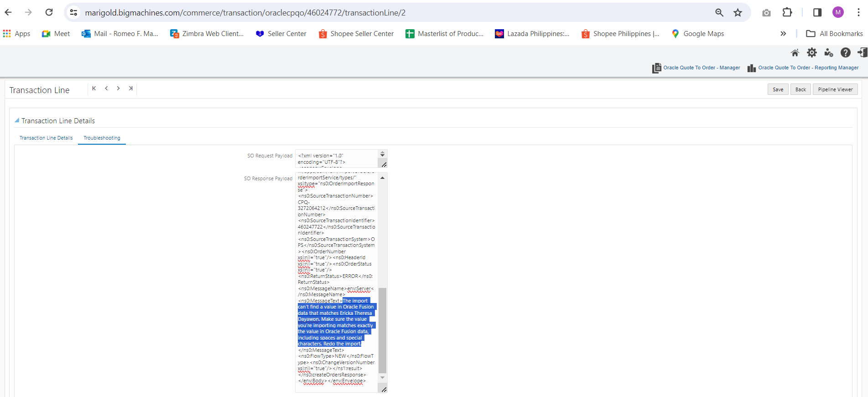Open Seller Center bookmark

coord(281,34)
